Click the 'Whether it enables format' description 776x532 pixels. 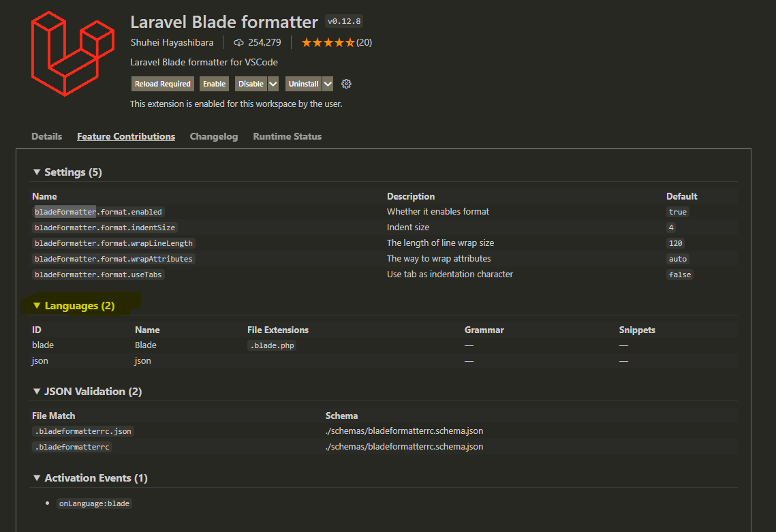click(438, 211)
